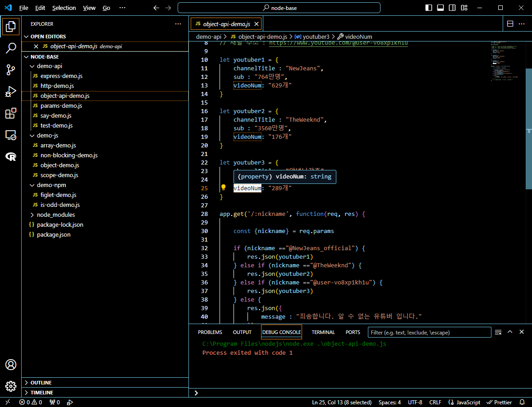Image resolution: width=532 pixels, height=407 pixels.
Task: Open the Go menu
Action: pyautogui.click(x=106, y=8)
